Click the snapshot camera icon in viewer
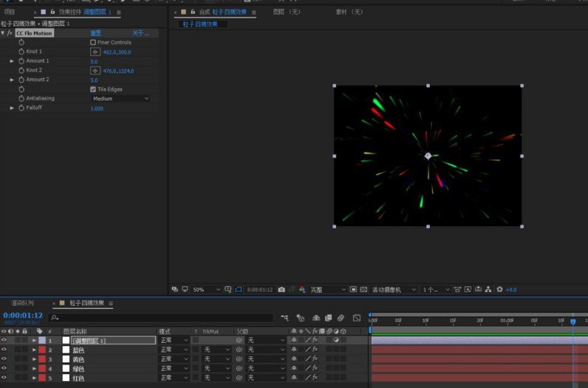The height and width of the screenshot is (388, 588). [281, 289]
